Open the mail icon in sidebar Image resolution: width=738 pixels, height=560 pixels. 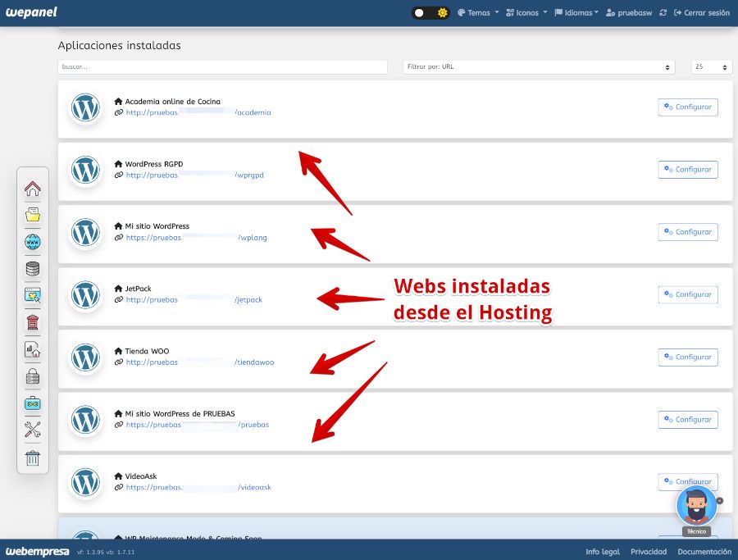tap(32, 322)
